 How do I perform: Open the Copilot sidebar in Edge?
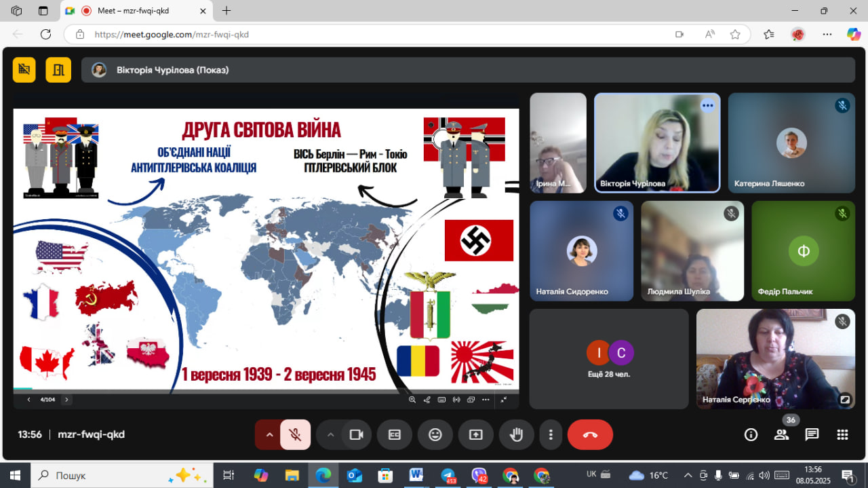pos(854,34)
